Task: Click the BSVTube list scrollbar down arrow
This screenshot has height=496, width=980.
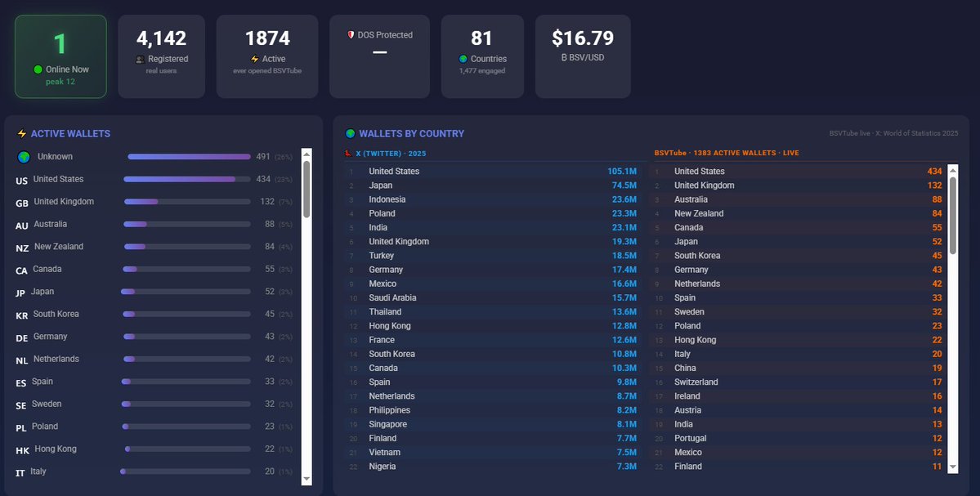Action: [x=952, y=467]
